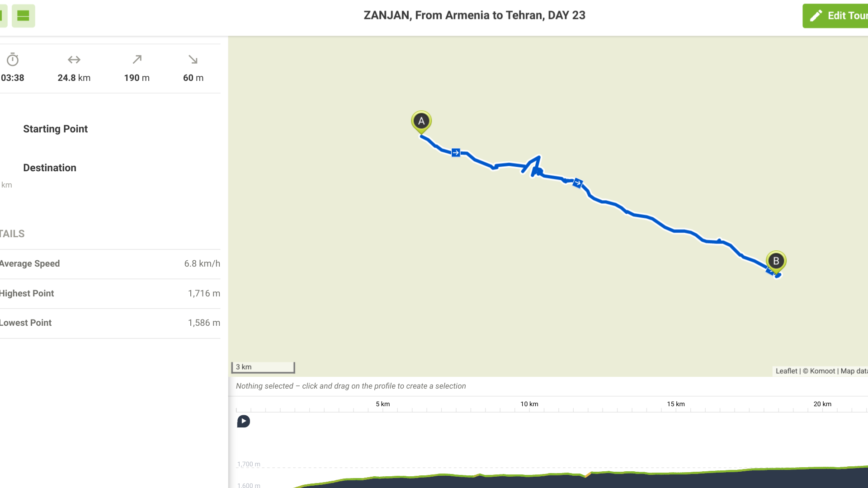Click the uphill elevation arrow icon
This screenshot has width=868, height=488.
coord(137,60)
